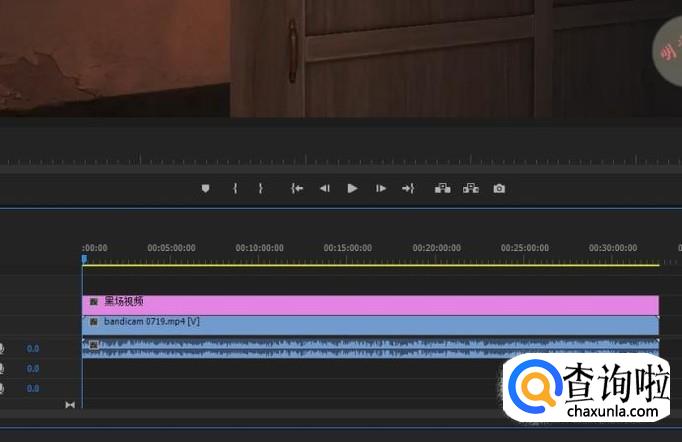Click the Lift button
The height and width of the screenshot is (442, 682).
pyautogui.click(x=442, y=188)
